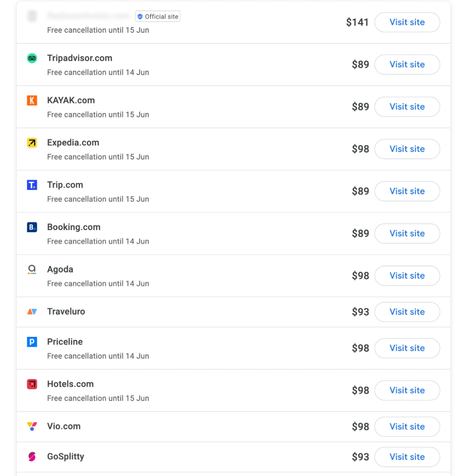The width and height of the screenshot is (466, 476).
Task: Click the Trip.com logo icon
Action: coord(32,185)
